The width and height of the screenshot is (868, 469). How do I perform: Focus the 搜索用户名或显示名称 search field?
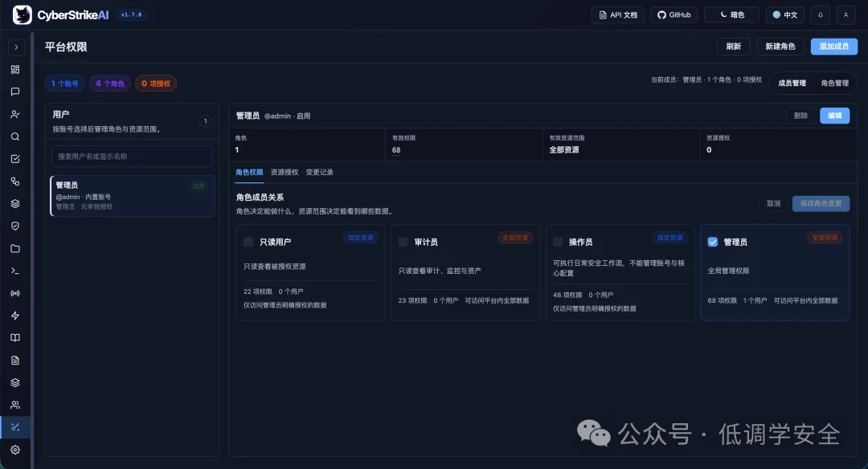(133, 157)
